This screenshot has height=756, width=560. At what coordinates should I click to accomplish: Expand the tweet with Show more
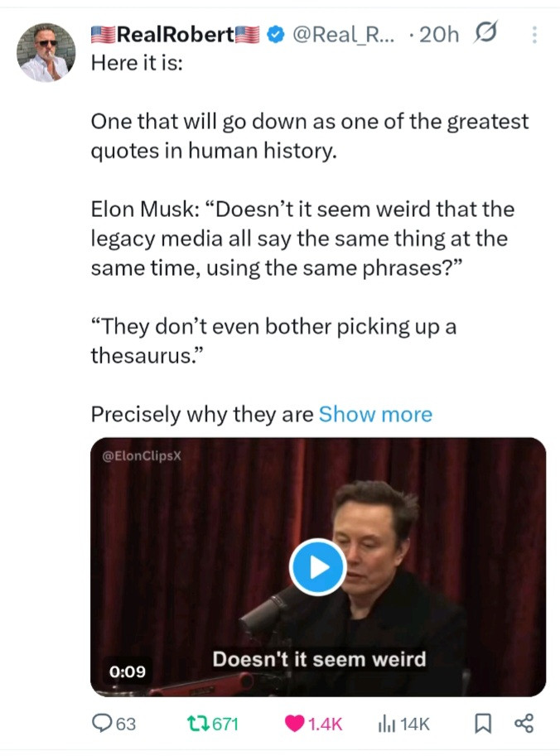pos(375,414)
